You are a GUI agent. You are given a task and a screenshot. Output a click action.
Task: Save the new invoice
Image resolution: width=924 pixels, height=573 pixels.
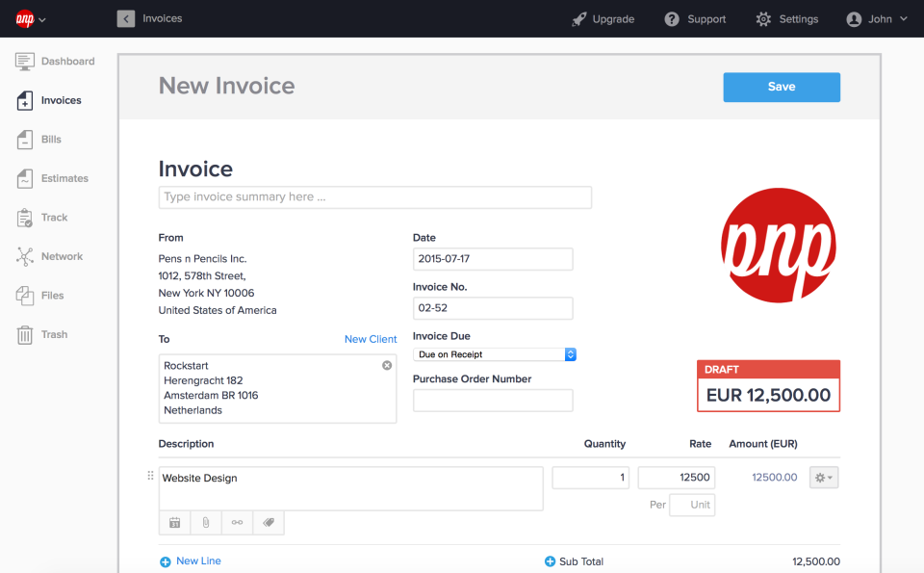point(781,87)
